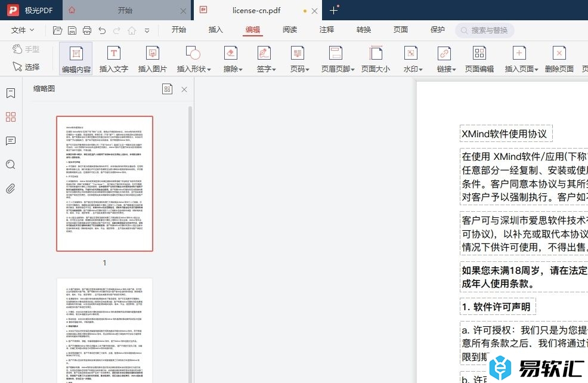
Task: Switch to the 开始 ribbon tab
Action: point(178,30)
